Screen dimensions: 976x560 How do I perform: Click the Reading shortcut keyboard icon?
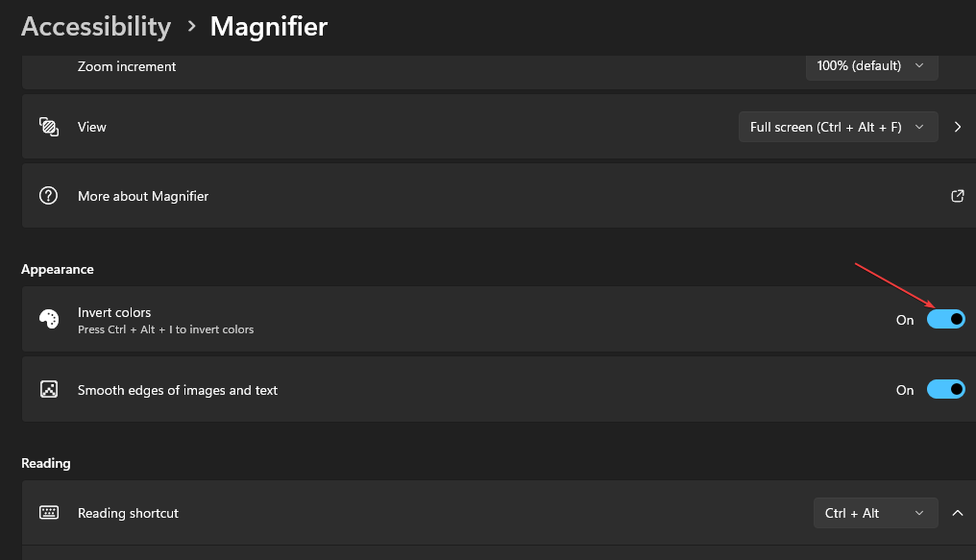coord(48,513)
